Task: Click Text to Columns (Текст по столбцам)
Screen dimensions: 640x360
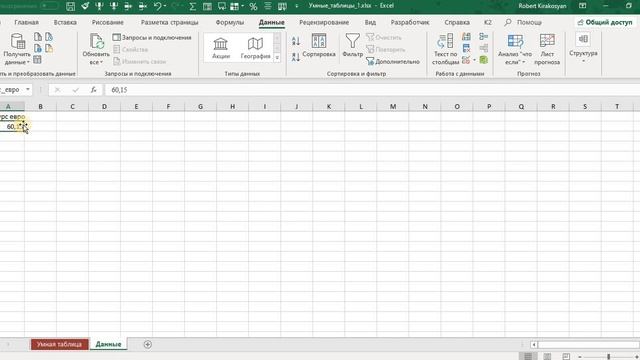Action: (445, 49)
